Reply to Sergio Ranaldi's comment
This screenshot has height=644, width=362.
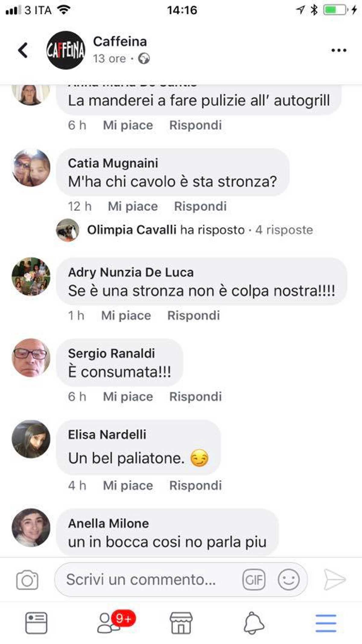coord(195,397)
